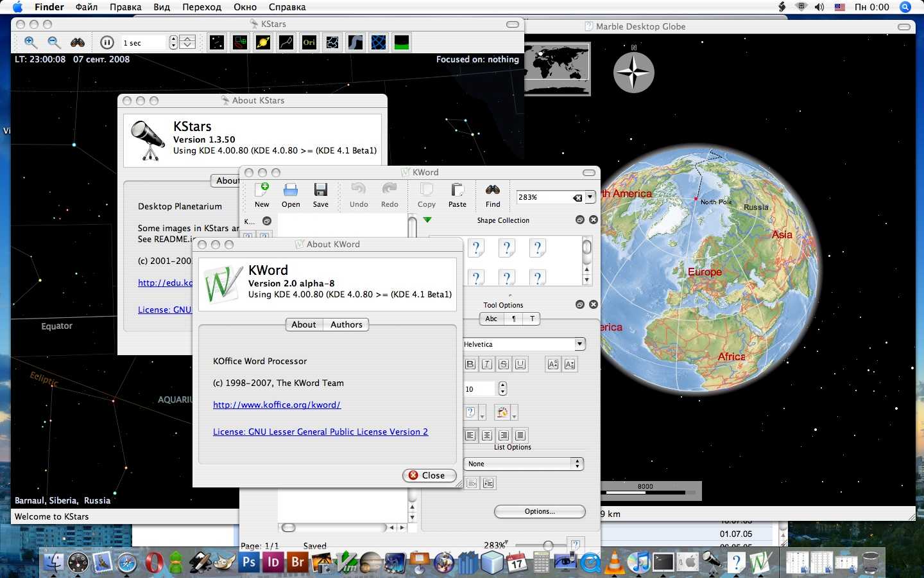Toggle Strikethrough in KWord Tool Options
This screenshot has height=578, width=924.
[x=504, y=364]
